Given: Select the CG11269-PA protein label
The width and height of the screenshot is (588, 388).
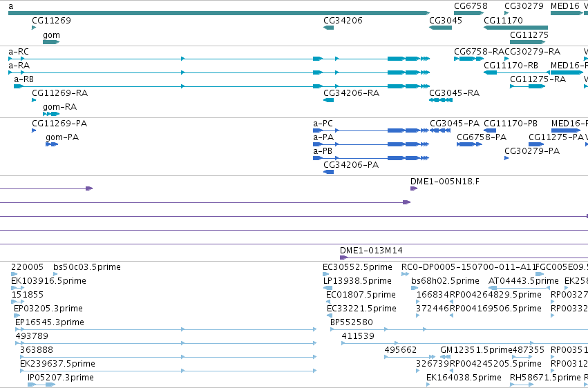Looking at the screenshot, I should pos(59,124).
